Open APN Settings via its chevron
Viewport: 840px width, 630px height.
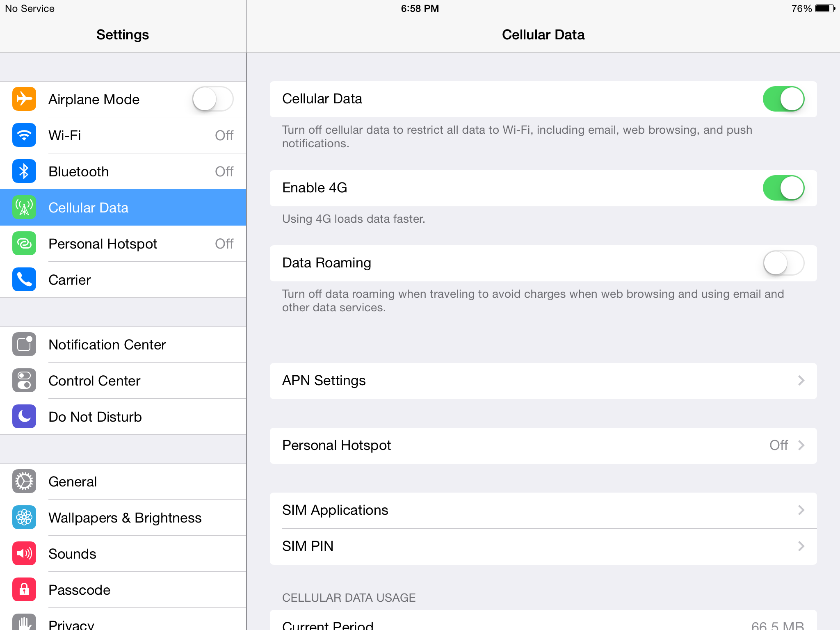click(801, 381)
